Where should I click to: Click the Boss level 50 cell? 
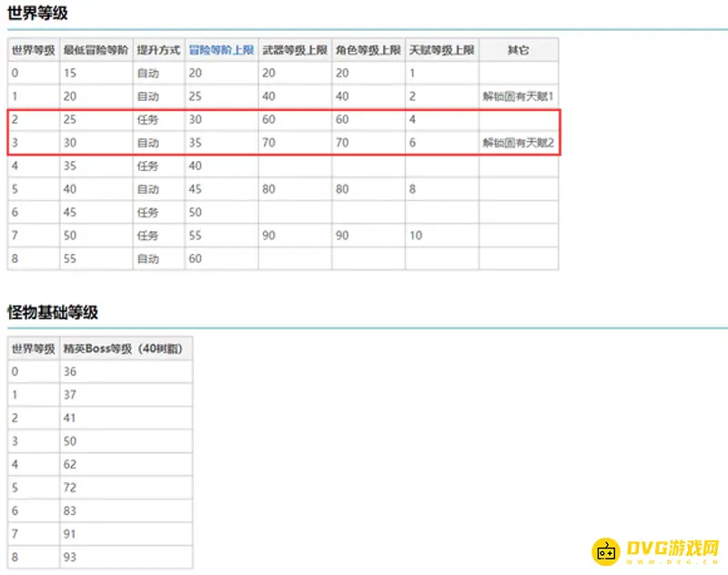pos(125,441)
